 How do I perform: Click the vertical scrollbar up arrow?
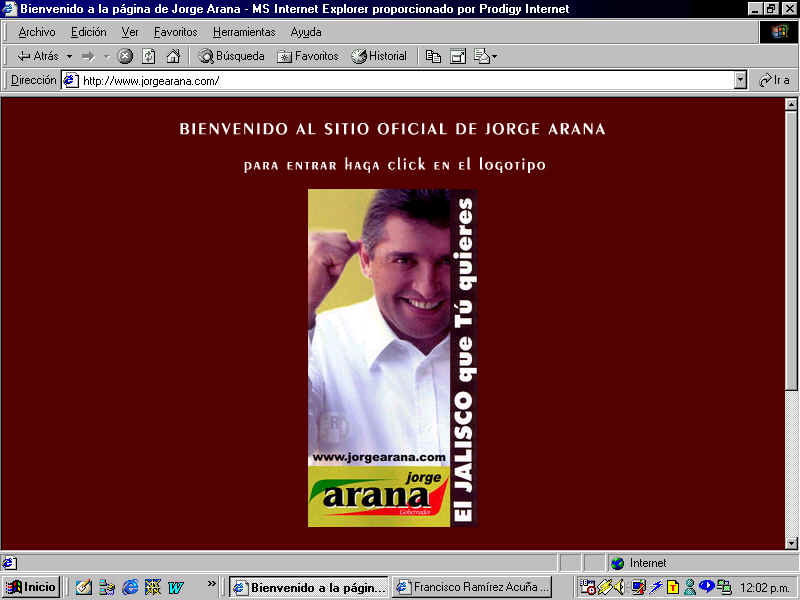click(x=791, y=104)
